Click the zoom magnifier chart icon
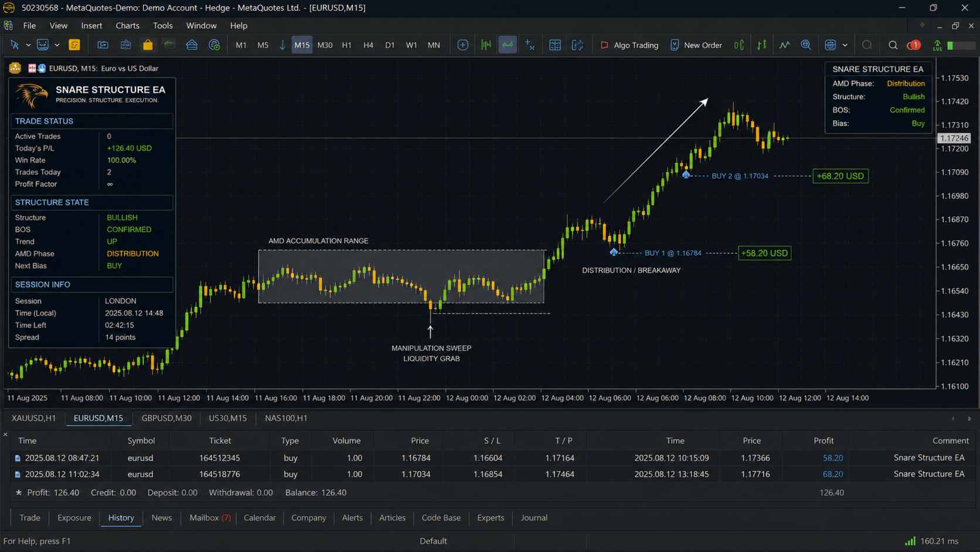The image size is (980, 552). [806, 45]
